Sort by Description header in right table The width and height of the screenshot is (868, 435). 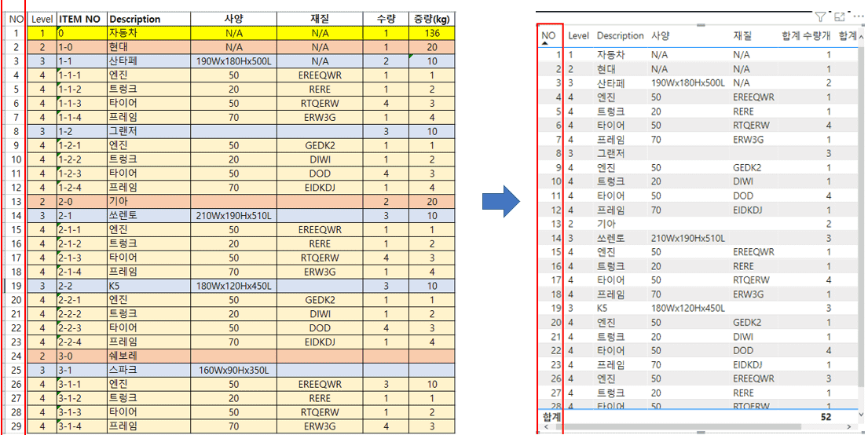pyautogui.click(x=620, y=35)
